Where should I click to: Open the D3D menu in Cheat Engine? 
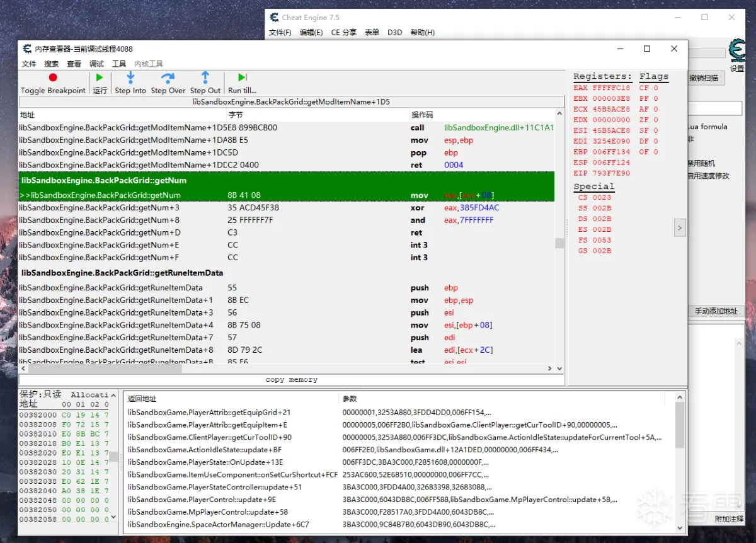coord(394,32)
